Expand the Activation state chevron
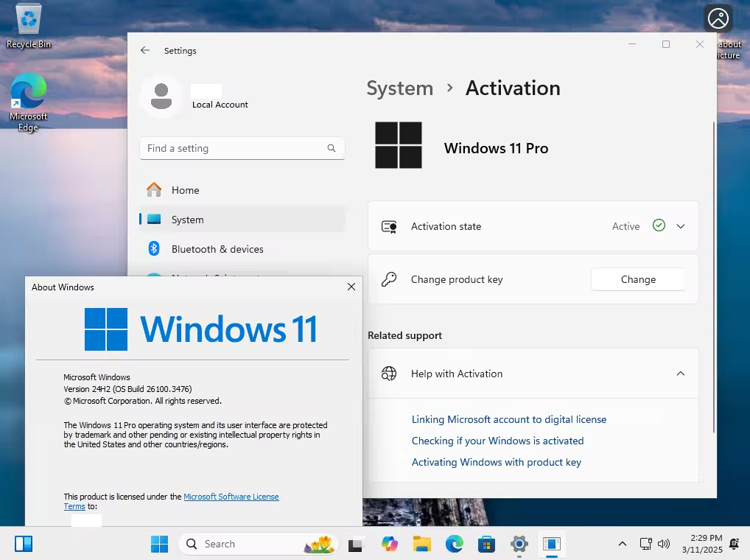Viewport: 750px width, 560px height. (x=681, y=226)
